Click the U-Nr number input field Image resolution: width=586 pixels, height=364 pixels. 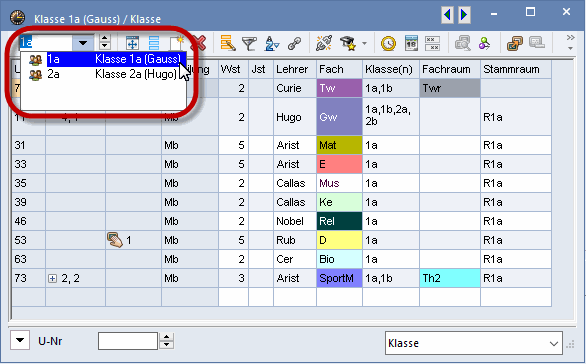(128, 341)
